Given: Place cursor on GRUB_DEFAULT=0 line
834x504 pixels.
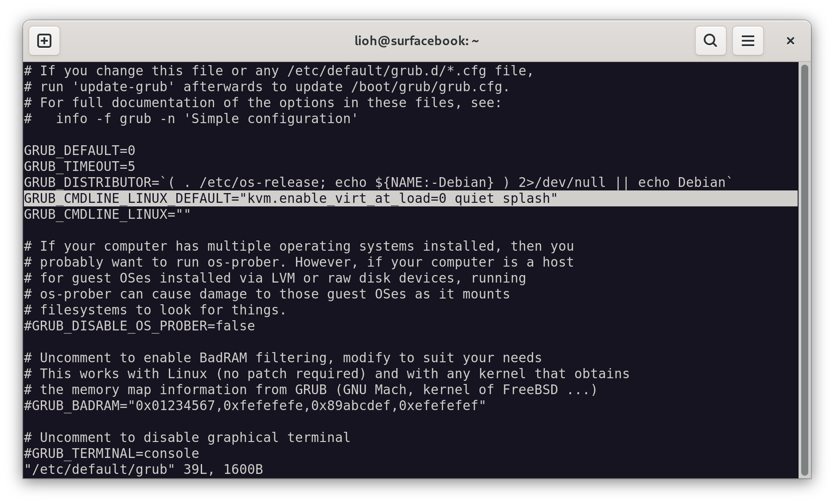Looking at the screenshot, I should click(80, 151).
